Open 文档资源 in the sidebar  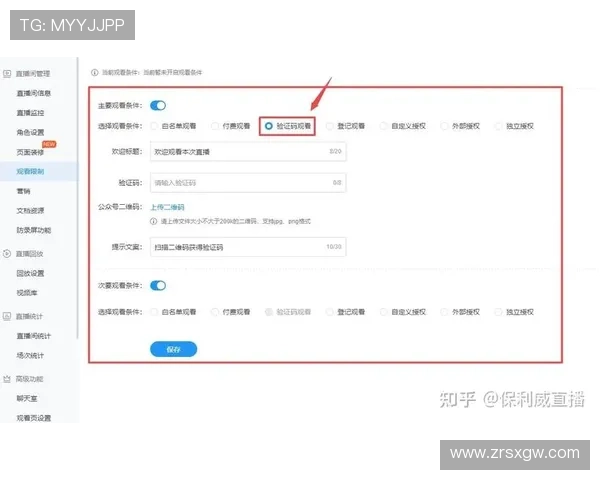pos(30,211)
